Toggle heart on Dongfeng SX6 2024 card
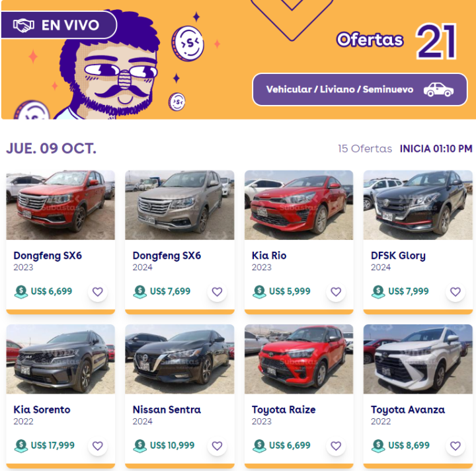The height and width of the screenshot is (471, 476). click(217, 292)
